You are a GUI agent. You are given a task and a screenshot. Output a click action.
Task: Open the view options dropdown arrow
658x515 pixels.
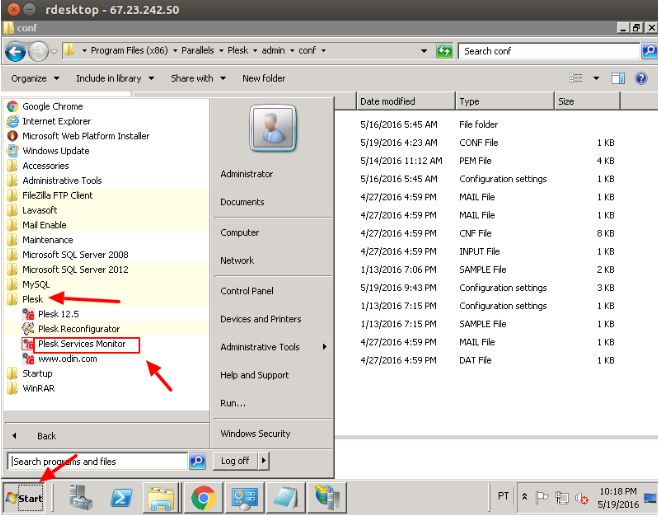pyautogui.click(x=596, y=78)
